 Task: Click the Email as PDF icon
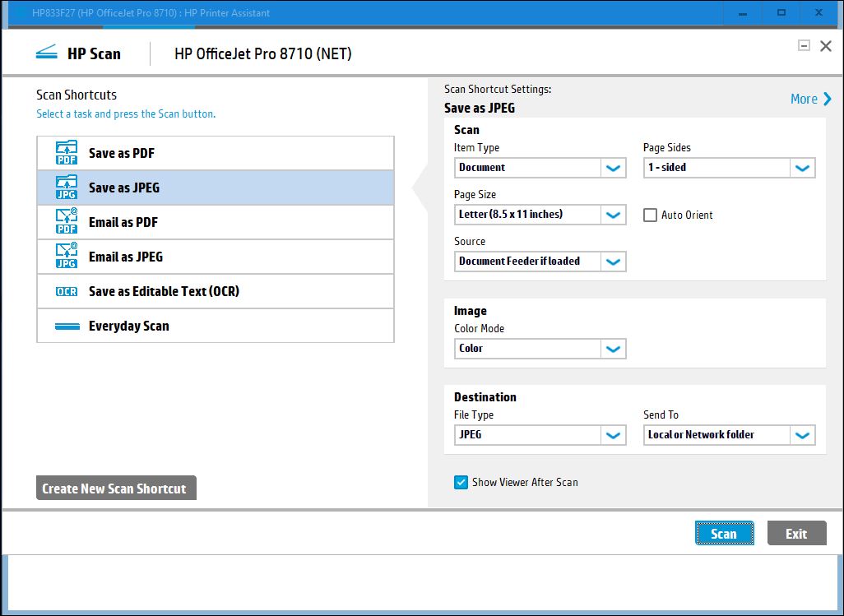(66, 223)
